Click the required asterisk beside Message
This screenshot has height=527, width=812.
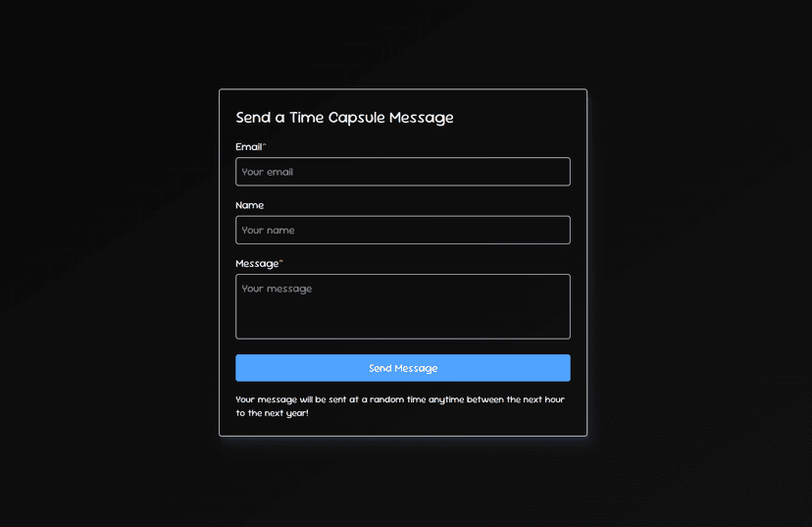coord(281,262)
